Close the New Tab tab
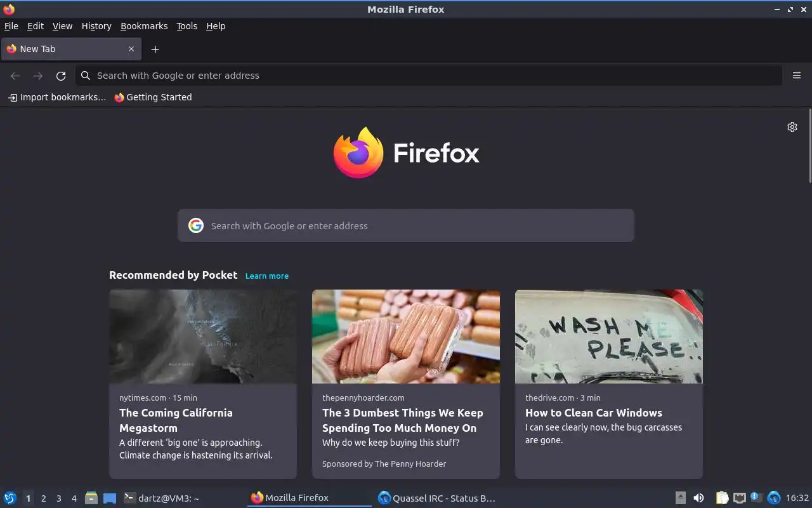 [x=131, y=49]
